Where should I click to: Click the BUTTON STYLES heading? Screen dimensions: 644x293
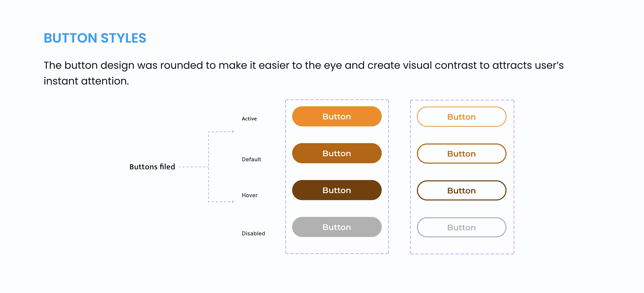(95, 38)
